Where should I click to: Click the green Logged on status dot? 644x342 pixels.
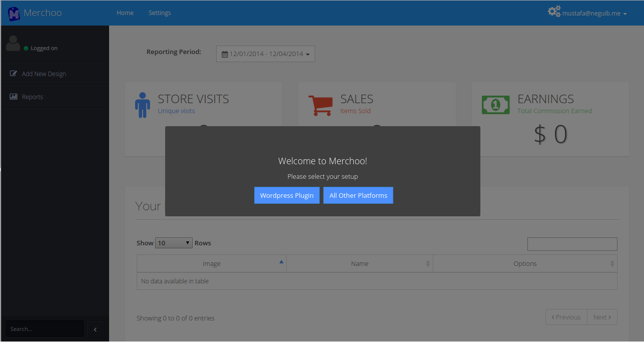pos(26,49)
